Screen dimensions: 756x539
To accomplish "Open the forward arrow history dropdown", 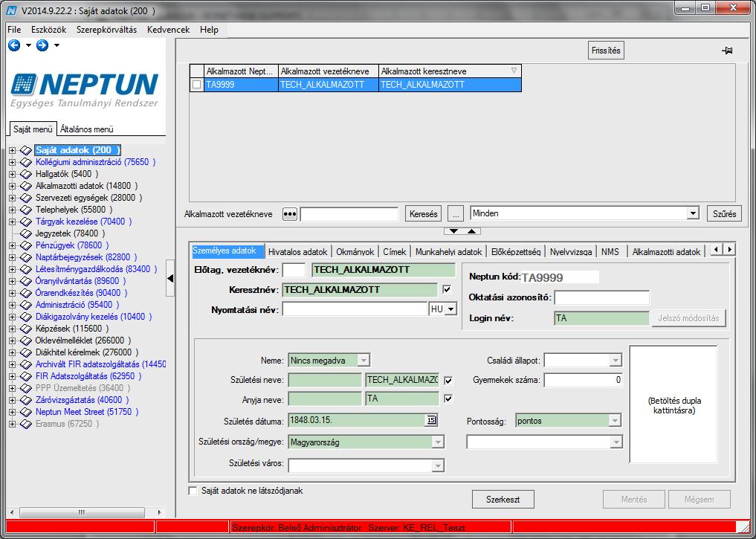I will pyautogui.click(x=57, y=45).
